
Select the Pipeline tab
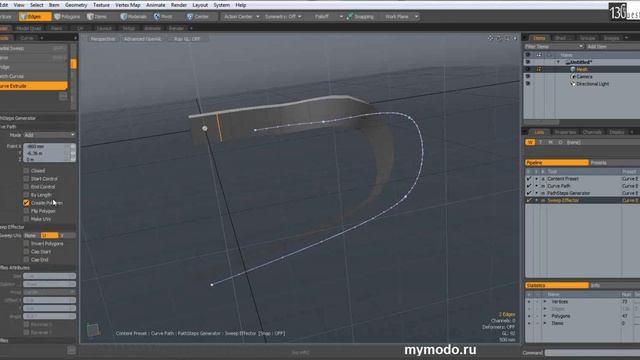[x=557, y=162]
